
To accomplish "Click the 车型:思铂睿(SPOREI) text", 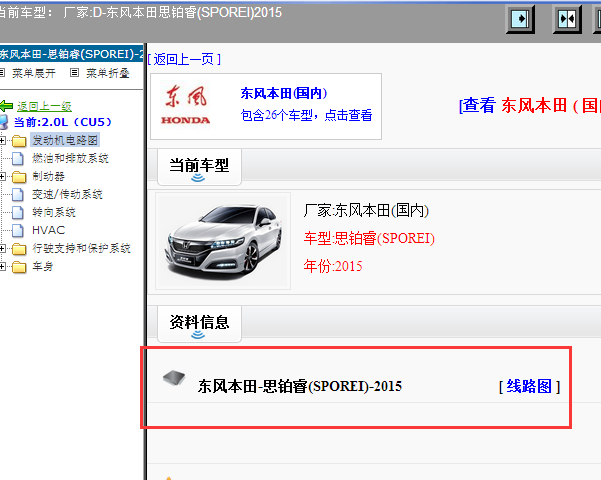I will (369, 238).
